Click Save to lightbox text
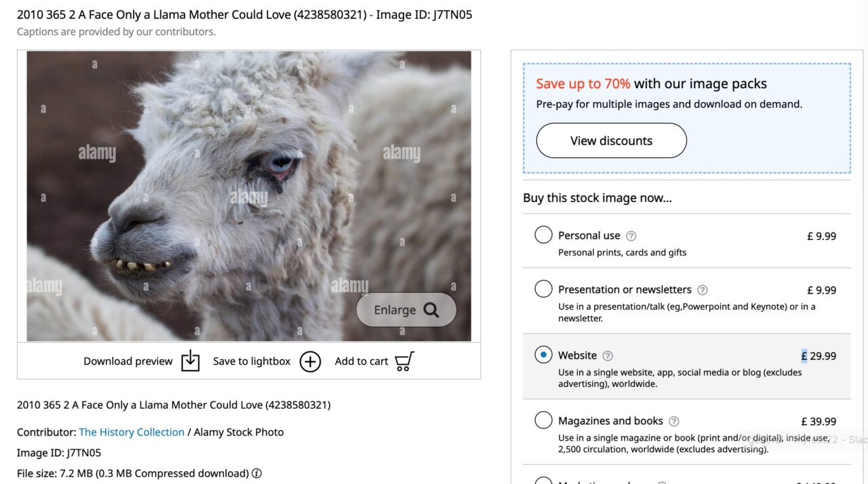868x484 pixels. tap(252, 361)
